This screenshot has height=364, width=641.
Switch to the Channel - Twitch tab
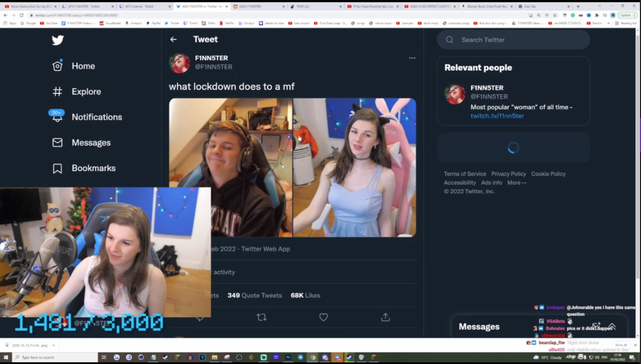point(145,7)
